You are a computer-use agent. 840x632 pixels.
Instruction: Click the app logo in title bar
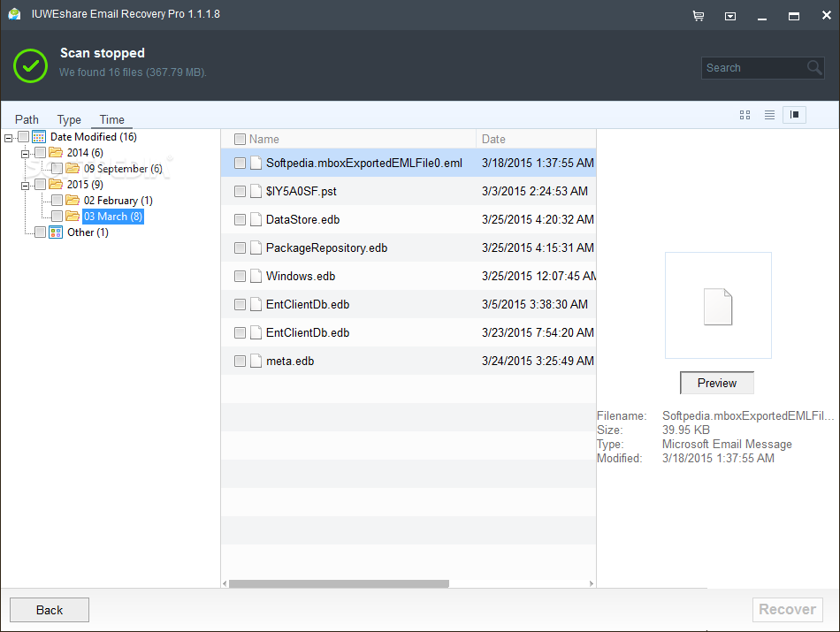pos(14,14)
